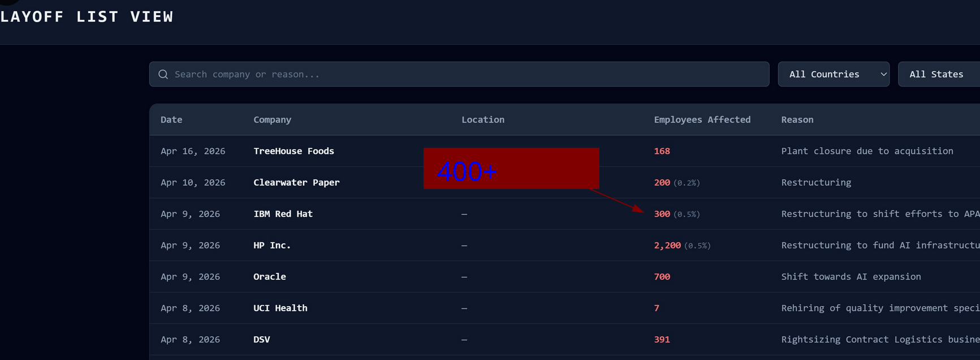Open the All States dropdown
Viewport: 980px width, 360px height.
point(939,74)
